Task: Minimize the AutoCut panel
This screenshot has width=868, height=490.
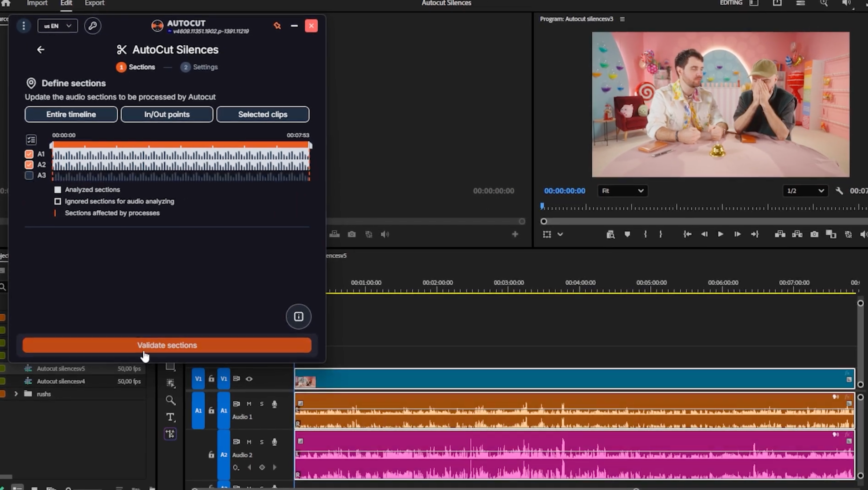Action: point(294,26)
